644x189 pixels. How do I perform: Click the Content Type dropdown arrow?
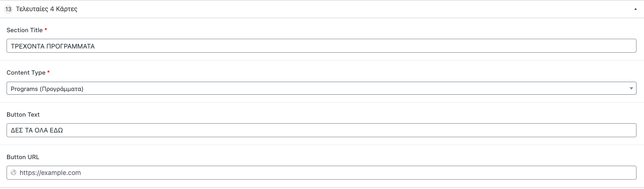(631, 88)
